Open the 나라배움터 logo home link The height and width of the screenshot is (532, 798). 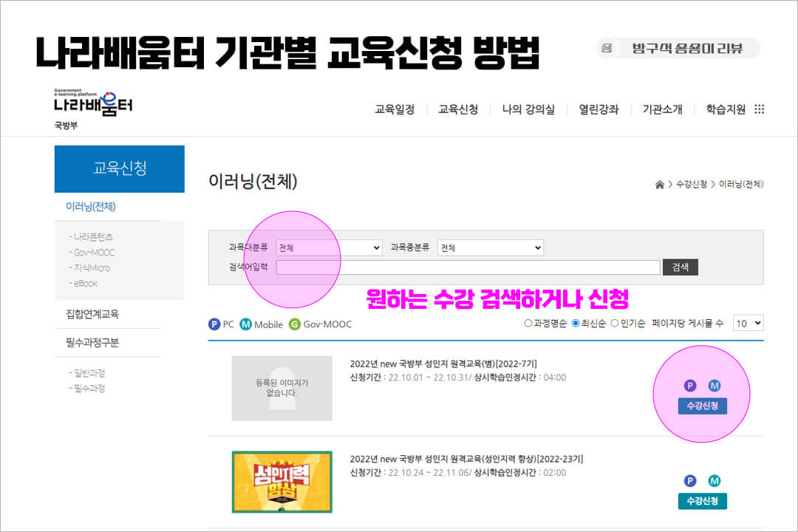93,103
